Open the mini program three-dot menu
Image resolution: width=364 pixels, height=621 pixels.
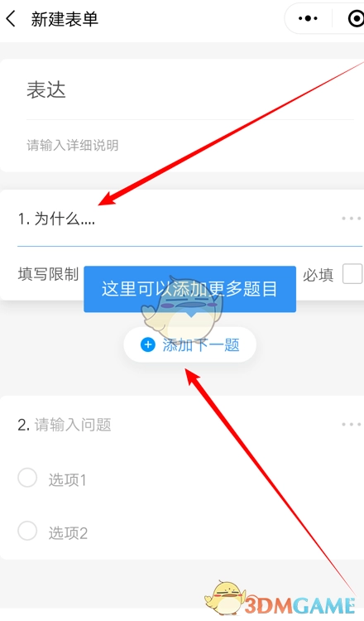pyautogui.click(x=308, y=18)
